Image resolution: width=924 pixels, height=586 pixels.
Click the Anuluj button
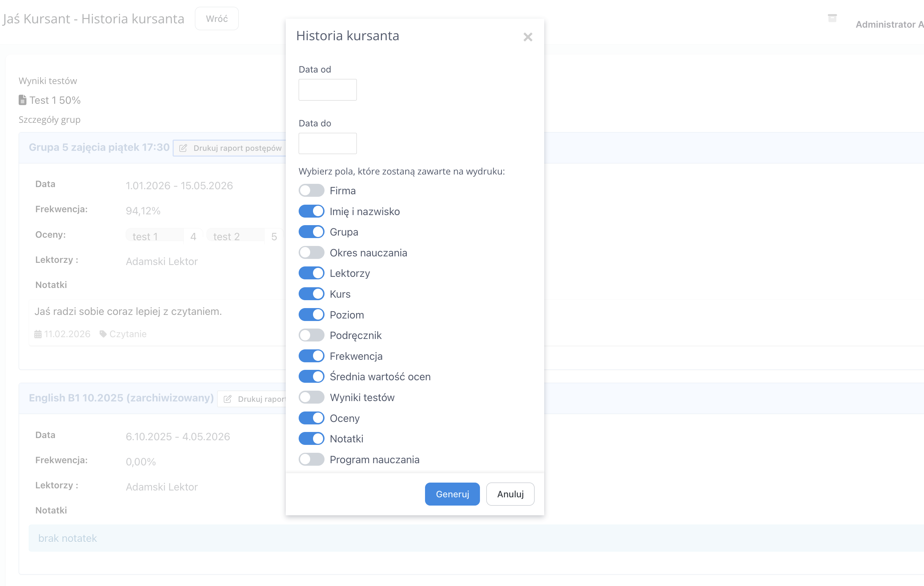pos(510,494)
